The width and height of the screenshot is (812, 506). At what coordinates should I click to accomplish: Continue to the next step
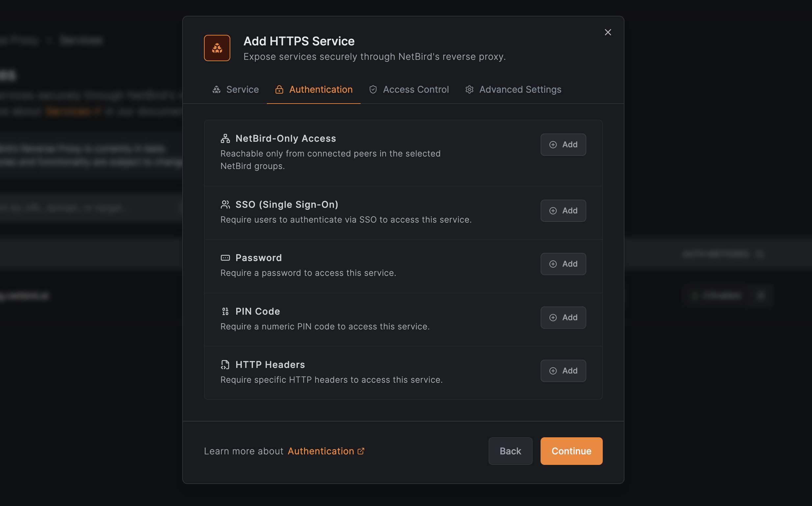(x=571, y=451)
